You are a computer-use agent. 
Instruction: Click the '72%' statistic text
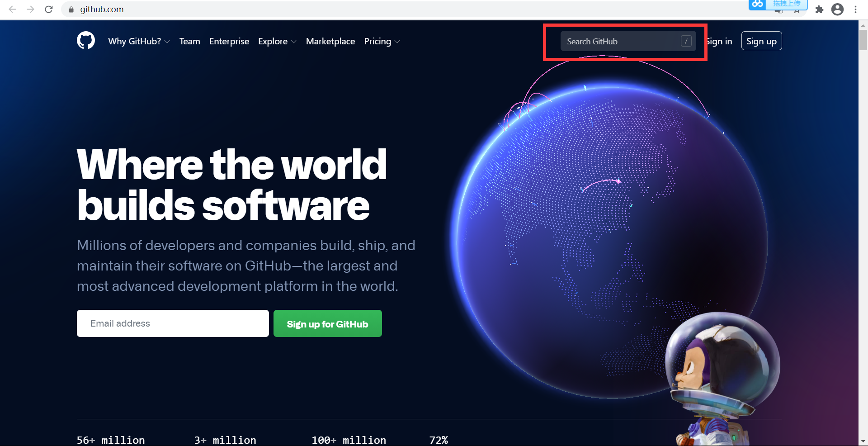pos(439,440)
